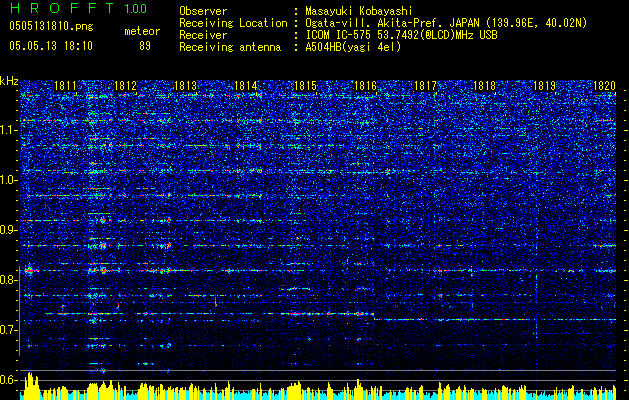
Task: Click the HROFFT 1.0.0 title text
Action: point(78,8)
